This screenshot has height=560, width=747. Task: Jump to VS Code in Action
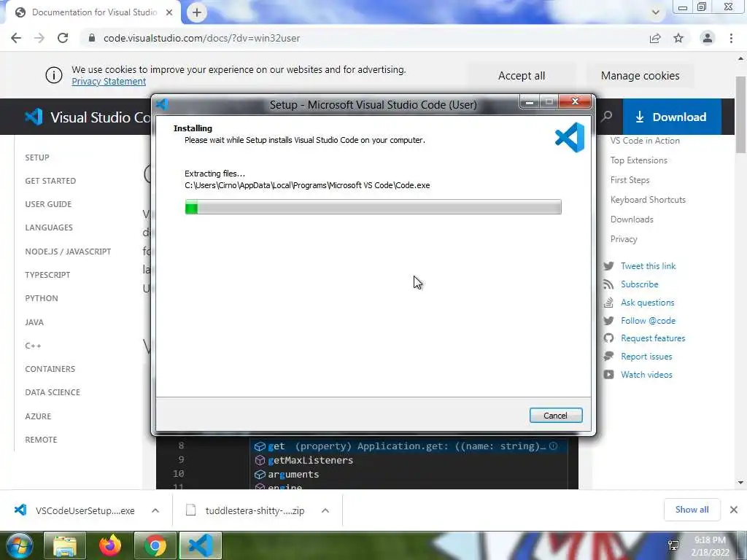[645, 141]
